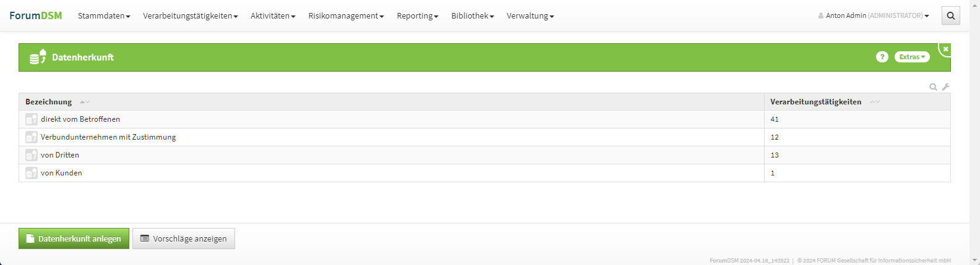Expand the Risikomanagement menu
This screenshot has height=265, width=980.
tap(346, 16)
